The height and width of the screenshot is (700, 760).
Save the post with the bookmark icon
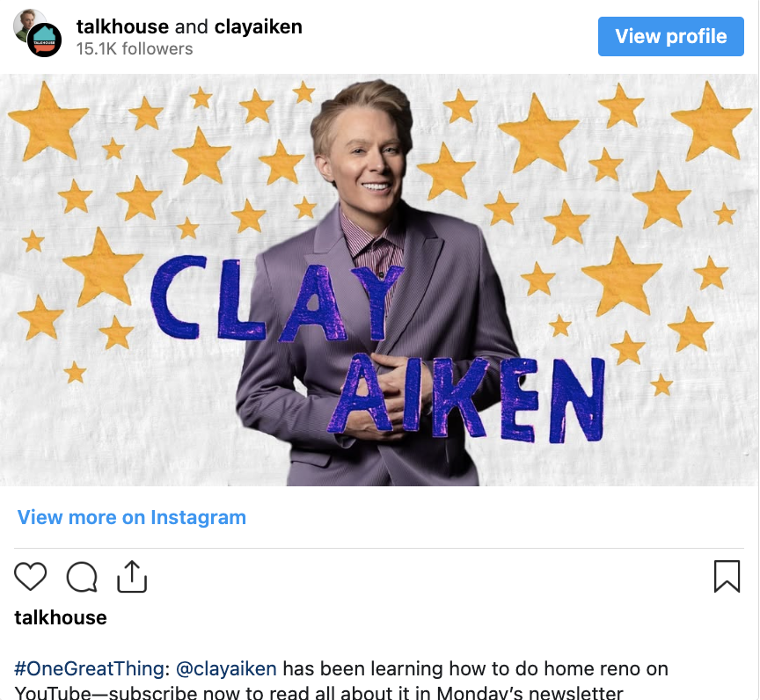(727, 576)
